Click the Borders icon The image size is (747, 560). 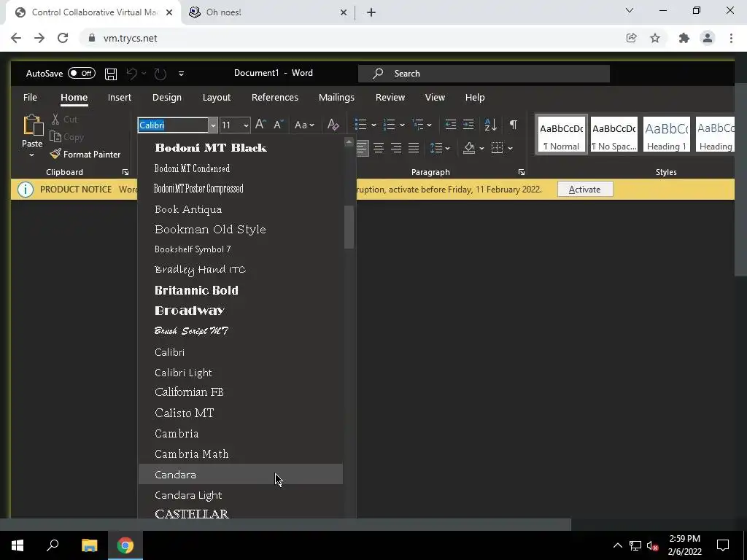tap(497, 148)
